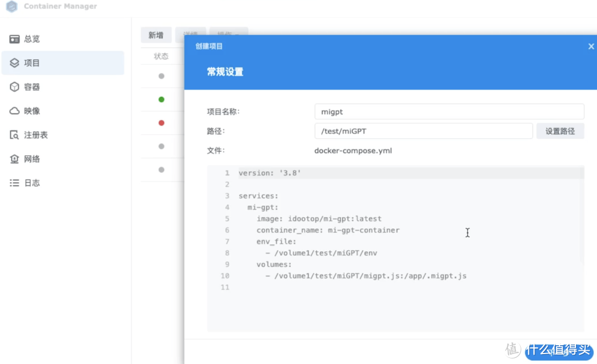The image size is (597, 364).
Task: Edit the 项目名称 field containing migpt
Action: tap(449, 112)
